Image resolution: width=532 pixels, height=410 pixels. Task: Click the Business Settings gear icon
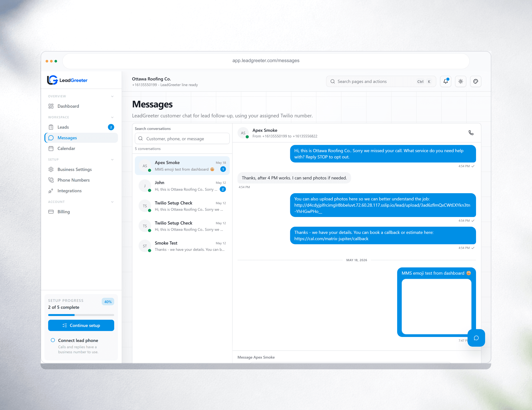tap(51, 169)
